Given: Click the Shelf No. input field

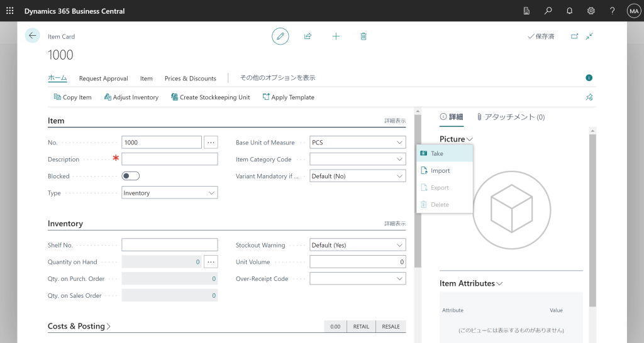Looking at the screenshot, I should (170, 245).
